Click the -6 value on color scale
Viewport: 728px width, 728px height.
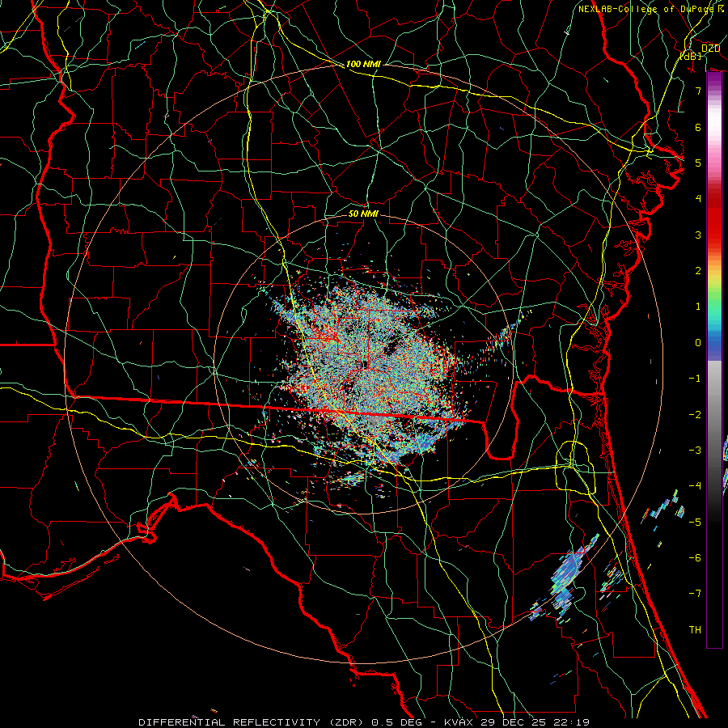point(695,558)
